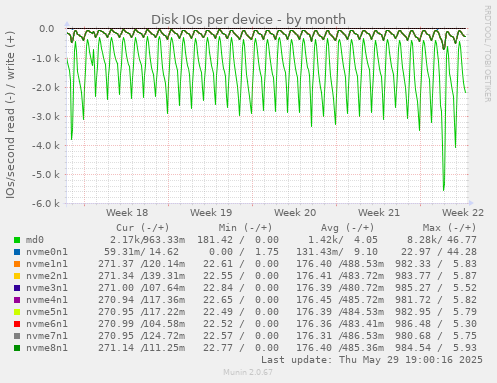Image resolution: width=497 pixels, height=383 pixels.
Task: Click the nvme0n1 blue legend swatch
Action: (17, 252)
